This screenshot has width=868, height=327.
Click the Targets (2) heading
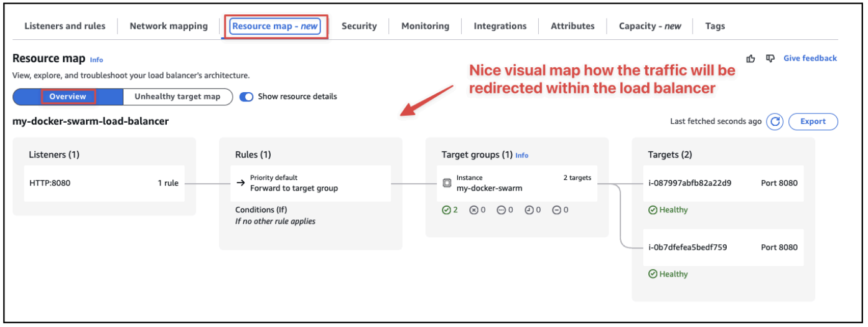tap(670, 154)
